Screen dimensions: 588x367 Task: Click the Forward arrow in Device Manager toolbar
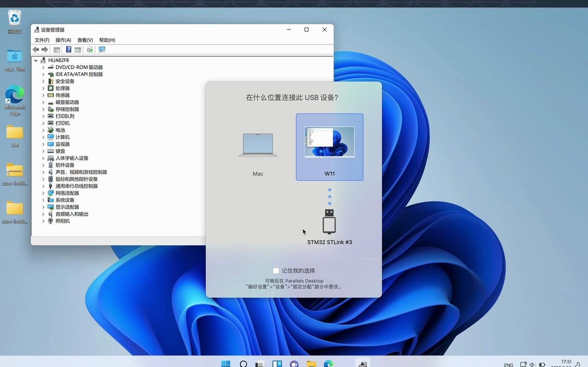pos(45,49)
